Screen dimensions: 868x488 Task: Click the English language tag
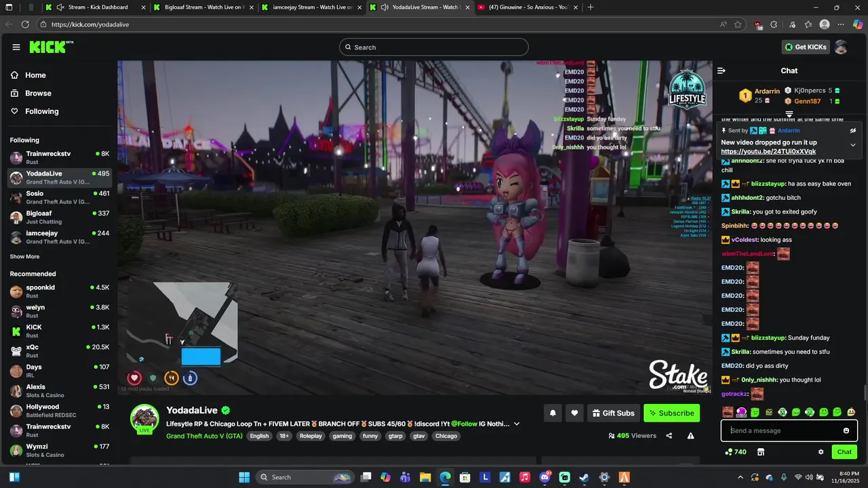tap(259, 436)
